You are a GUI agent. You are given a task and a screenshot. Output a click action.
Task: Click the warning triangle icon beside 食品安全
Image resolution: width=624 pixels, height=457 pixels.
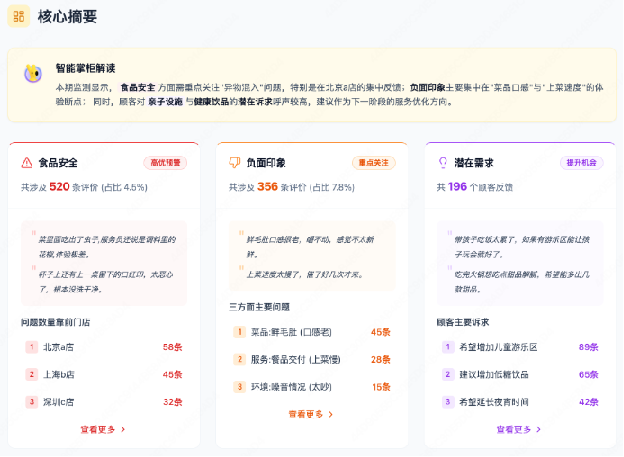27,162
